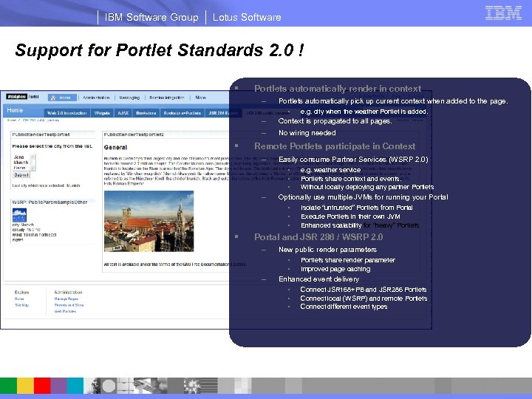
Task: Click the Home link under Explore
Action: click(19, 299)
